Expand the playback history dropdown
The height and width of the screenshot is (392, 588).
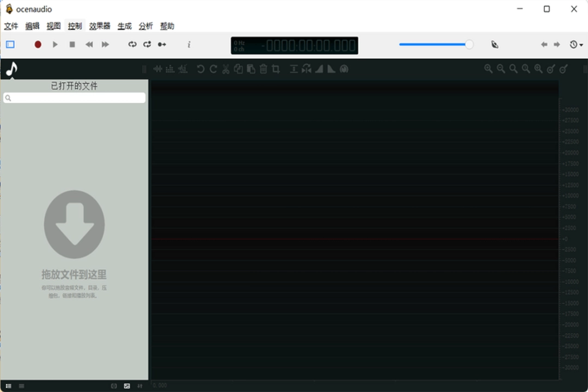click(578, 44)
